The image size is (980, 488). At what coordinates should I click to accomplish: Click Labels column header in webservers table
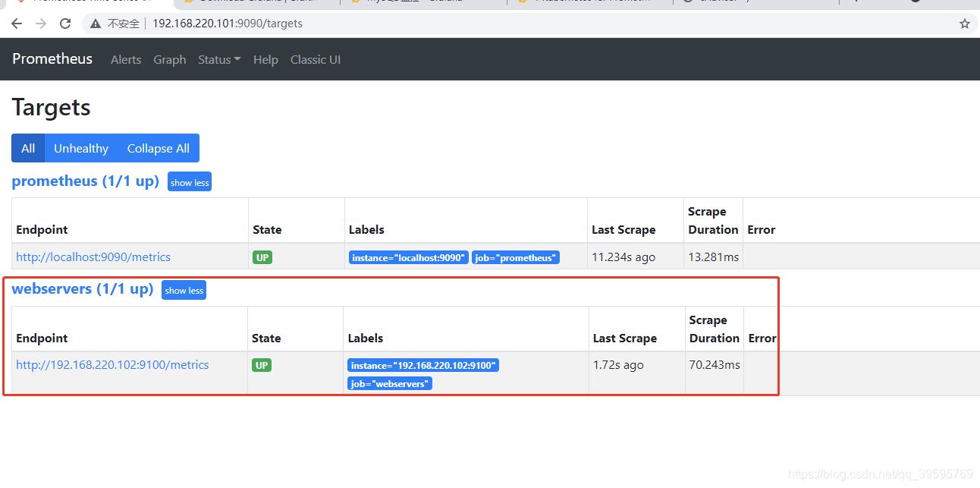[366, 338]
